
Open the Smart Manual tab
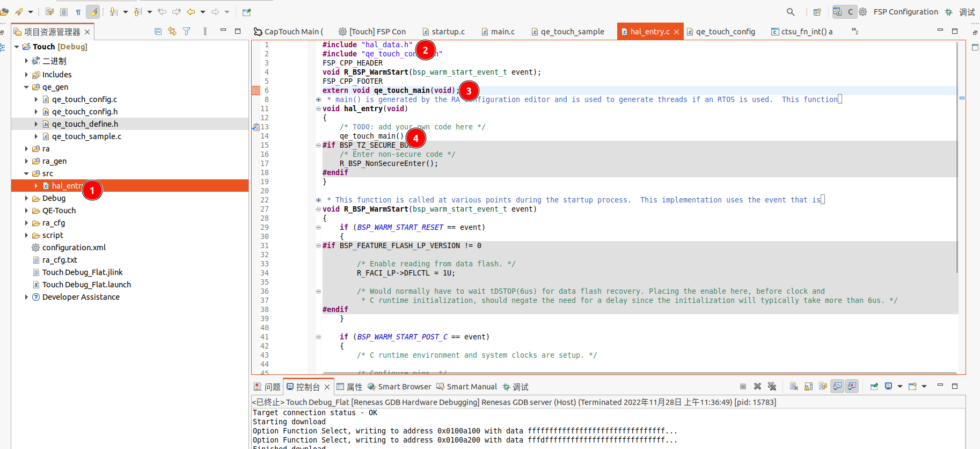[x=467, y=387]
